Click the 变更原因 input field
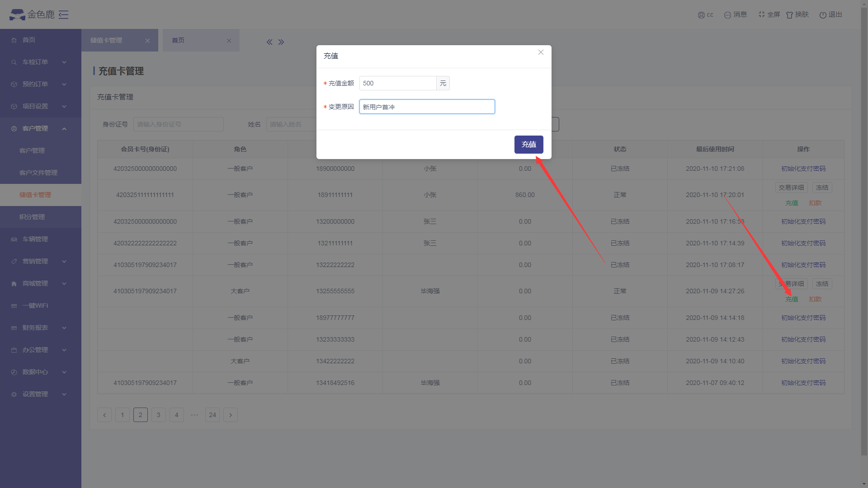This screenshot has height=488, width=868. [x=427, y=107]
